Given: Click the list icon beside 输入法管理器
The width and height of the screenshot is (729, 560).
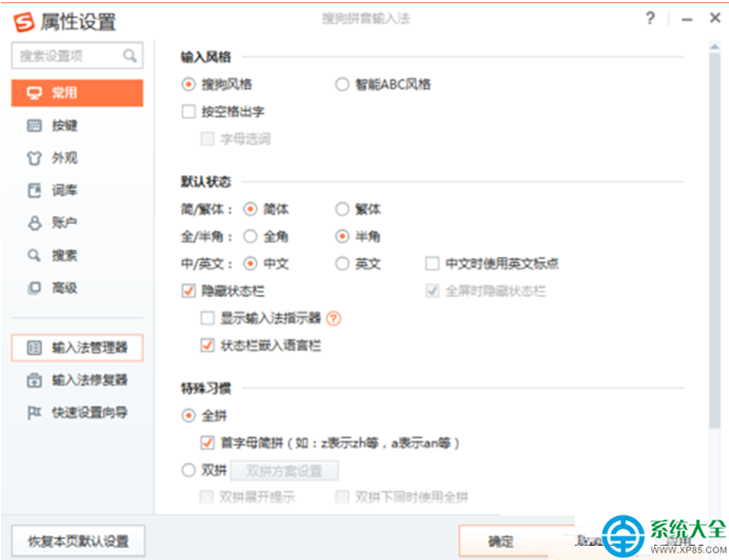Looking at the screenshot, I should (34, 347).
